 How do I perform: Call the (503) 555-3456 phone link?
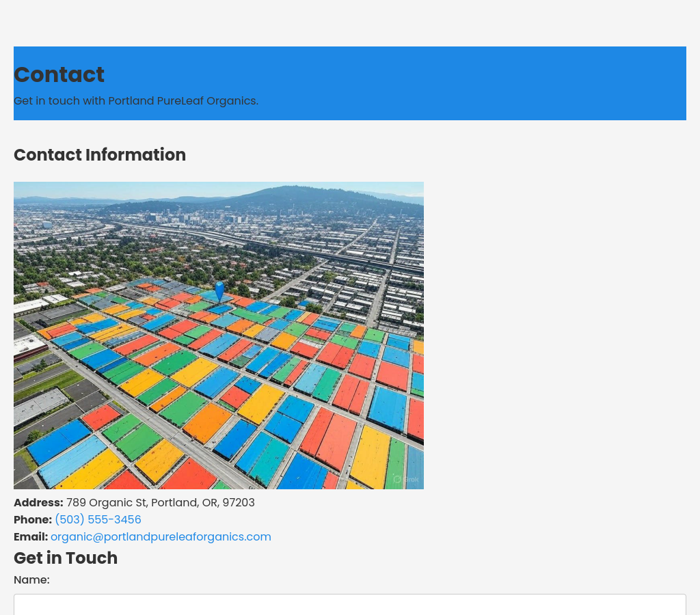[x=98, y=520]
